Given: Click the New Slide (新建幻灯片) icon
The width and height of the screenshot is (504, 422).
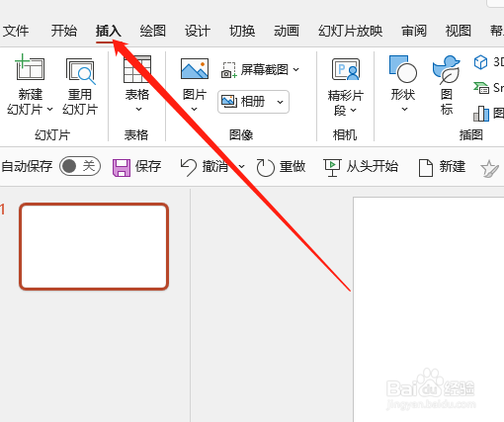Looking at the screenshot, I should 30,67.
